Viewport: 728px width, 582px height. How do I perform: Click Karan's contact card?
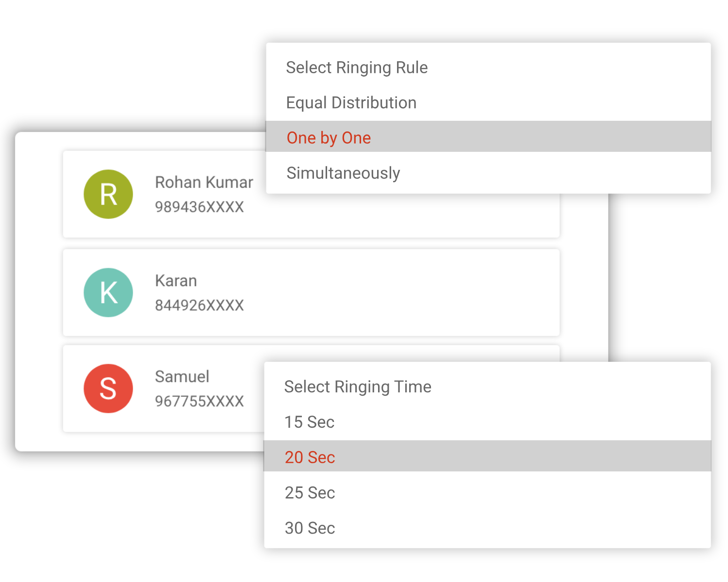[x=311, y=292]
